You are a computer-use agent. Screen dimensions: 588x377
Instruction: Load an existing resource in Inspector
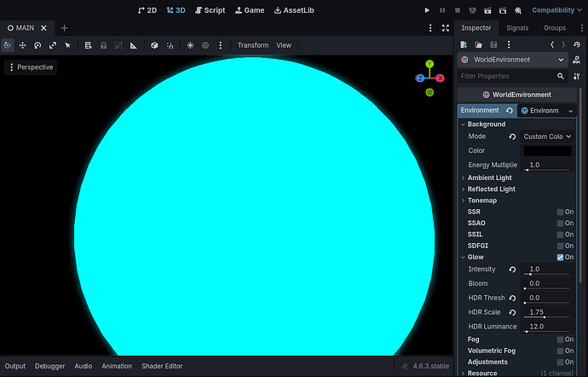[x=479, y=44]
